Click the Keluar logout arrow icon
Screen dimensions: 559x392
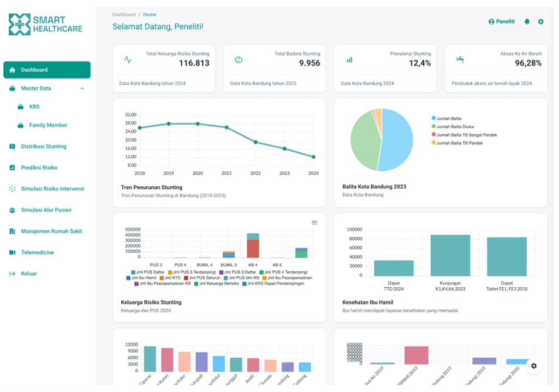tap(12, 274)
